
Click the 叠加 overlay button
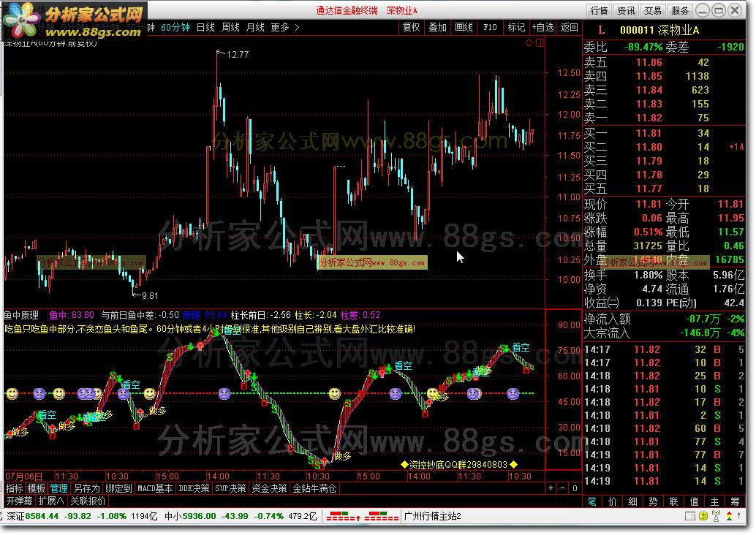tap(438, 28)
